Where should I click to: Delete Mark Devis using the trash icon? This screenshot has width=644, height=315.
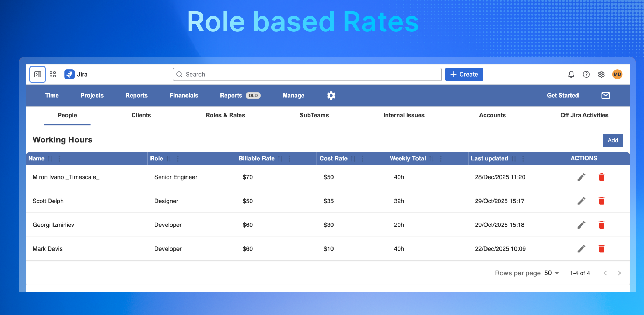(602, 248)
